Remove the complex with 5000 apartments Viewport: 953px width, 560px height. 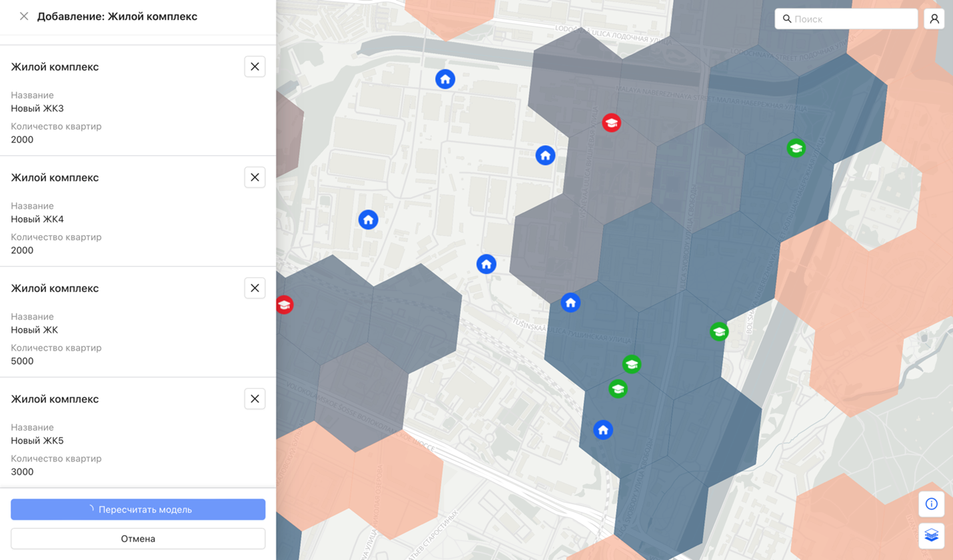tap(255, 288)
